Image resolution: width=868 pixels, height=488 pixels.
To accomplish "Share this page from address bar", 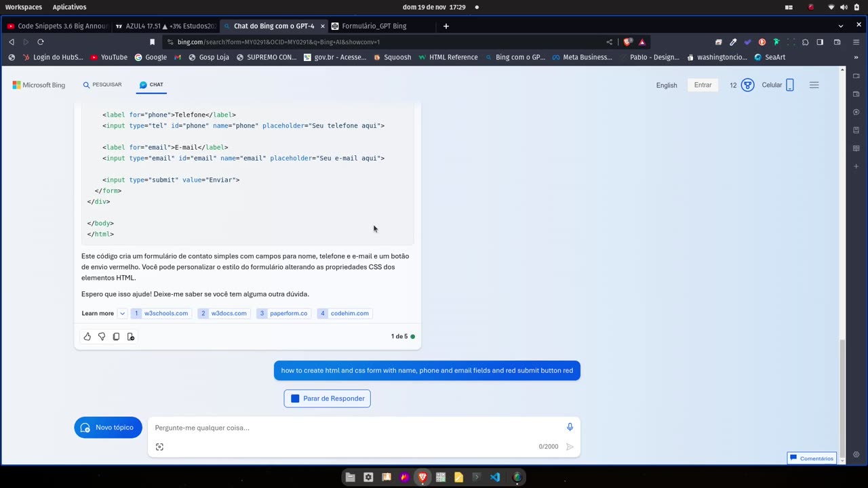I will coord(609,42).
